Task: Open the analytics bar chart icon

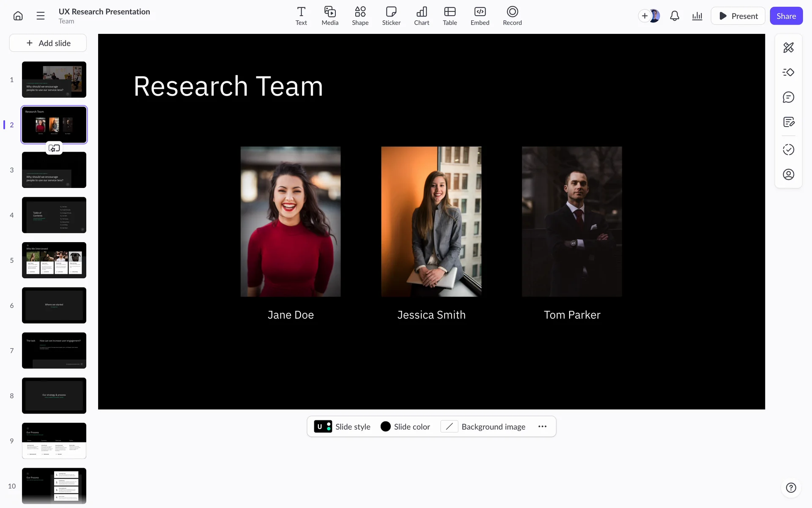Action: (697, 16)
